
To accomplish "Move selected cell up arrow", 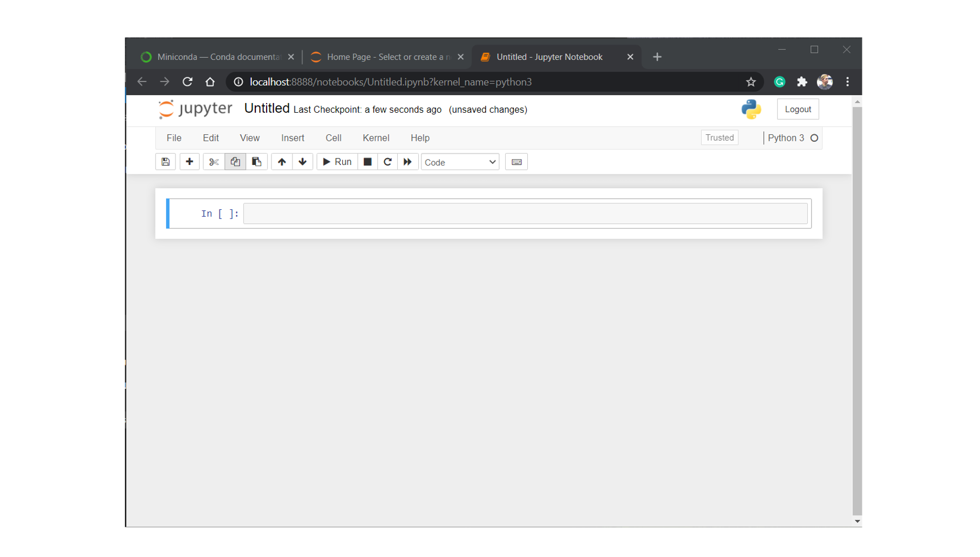I will (x=282, y=162).
